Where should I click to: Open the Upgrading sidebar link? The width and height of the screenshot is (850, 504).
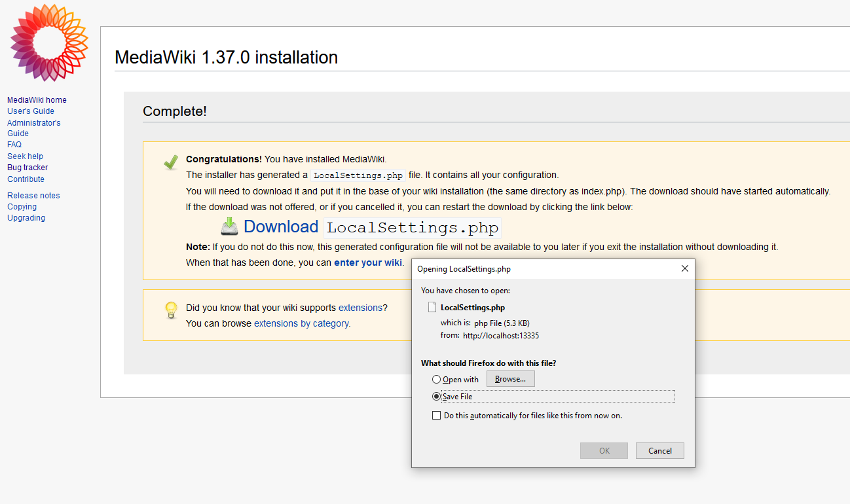tap(26, 218)
